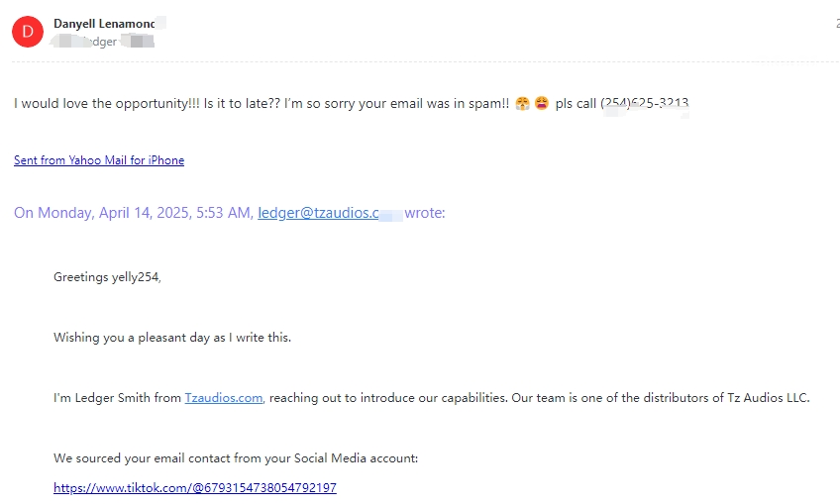
Task: Click the sender email address under name
Action: (x=103, y=42)
